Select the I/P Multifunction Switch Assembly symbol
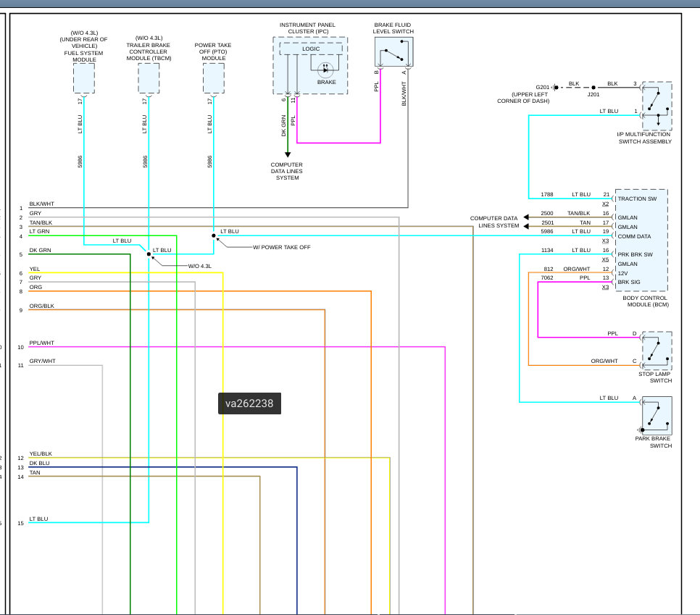The image size is (700, 615). click(x=657, y=105)
